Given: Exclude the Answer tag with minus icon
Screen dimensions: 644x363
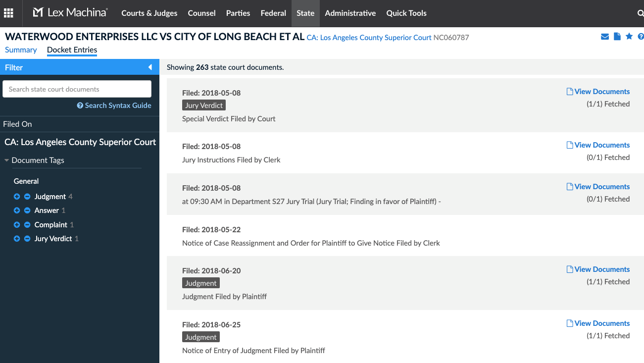Looking at the screenshot, I should pos(27,210).
